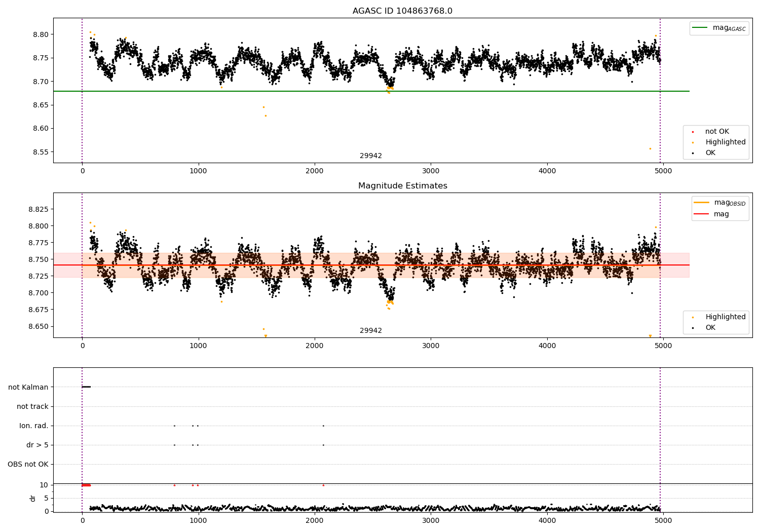The height and width of the screenshot is (532, 760).
Task: Click the 'not track' axis label
Action: (x=32, y=406)
